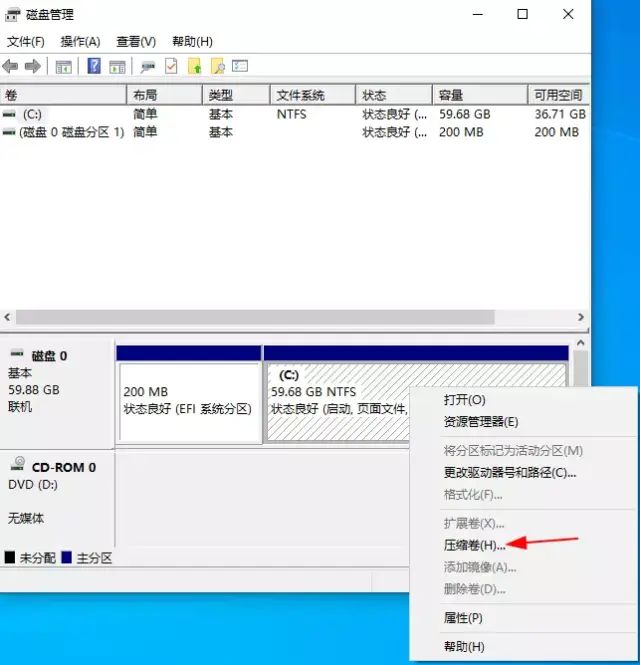
Task: Click the blue question mark help icon
Action: (94, 66)
